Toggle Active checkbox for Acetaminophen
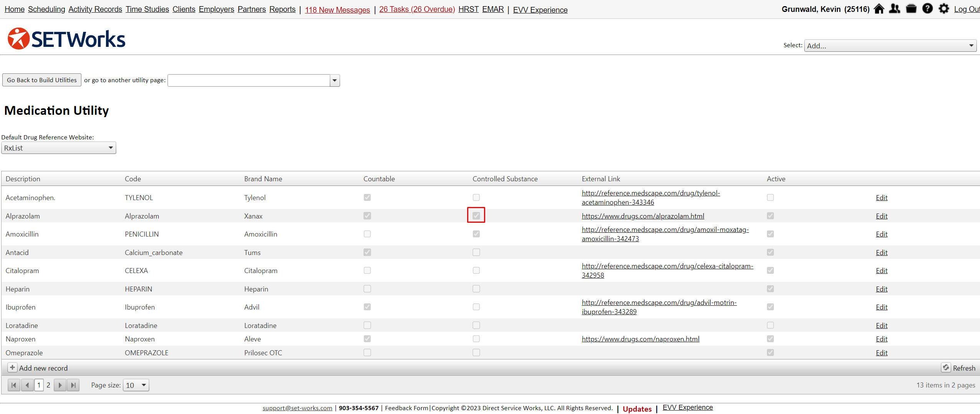Screen dimensions: 980x414 (x=770, y=197)
